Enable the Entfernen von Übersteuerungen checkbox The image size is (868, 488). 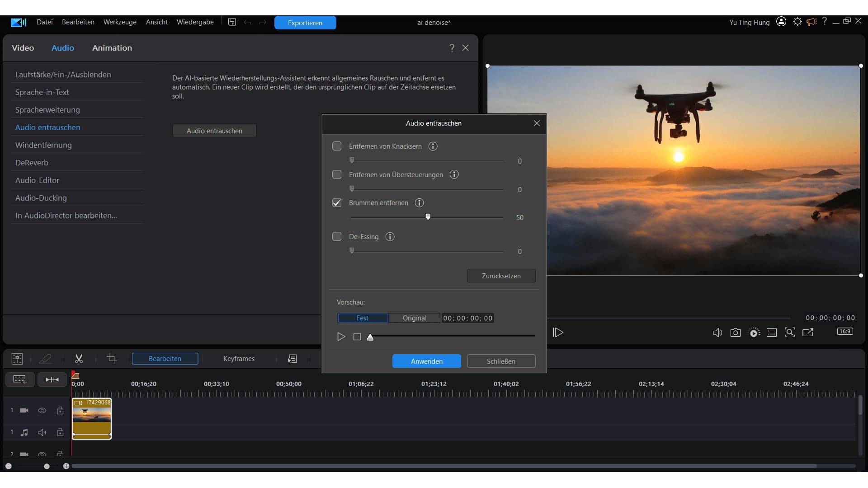(337, 174)
